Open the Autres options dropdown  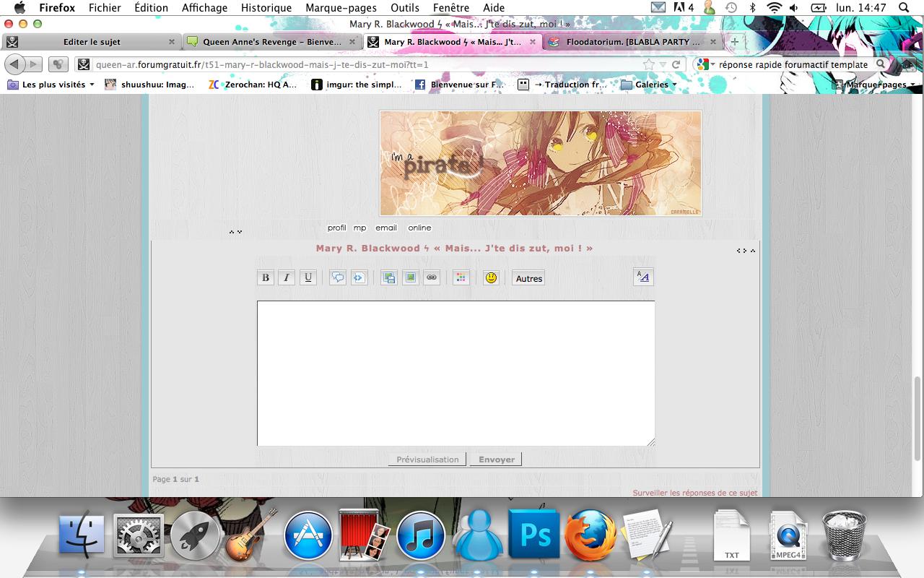[x=529, y=278]
